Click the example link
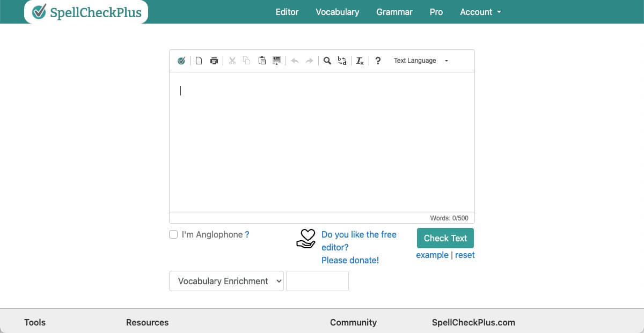The image size is (644, 333). (432, 255)
